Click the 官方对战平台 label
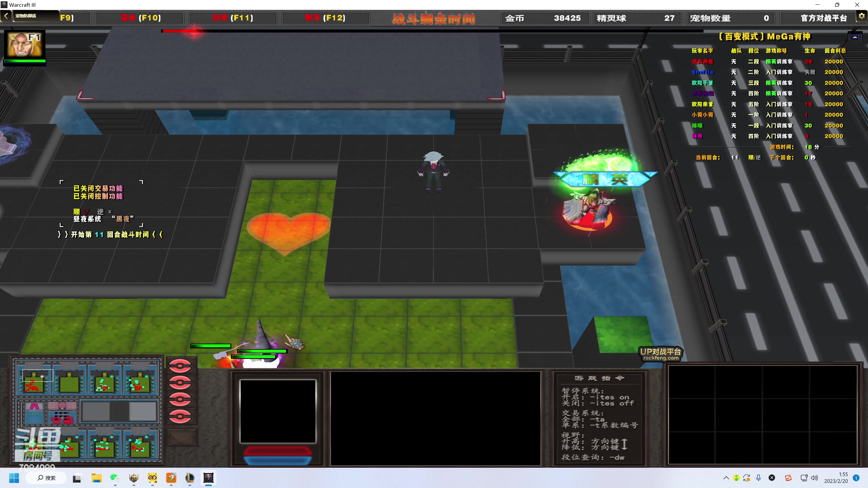This screenshot has width=868, height=488. [824, 18]
